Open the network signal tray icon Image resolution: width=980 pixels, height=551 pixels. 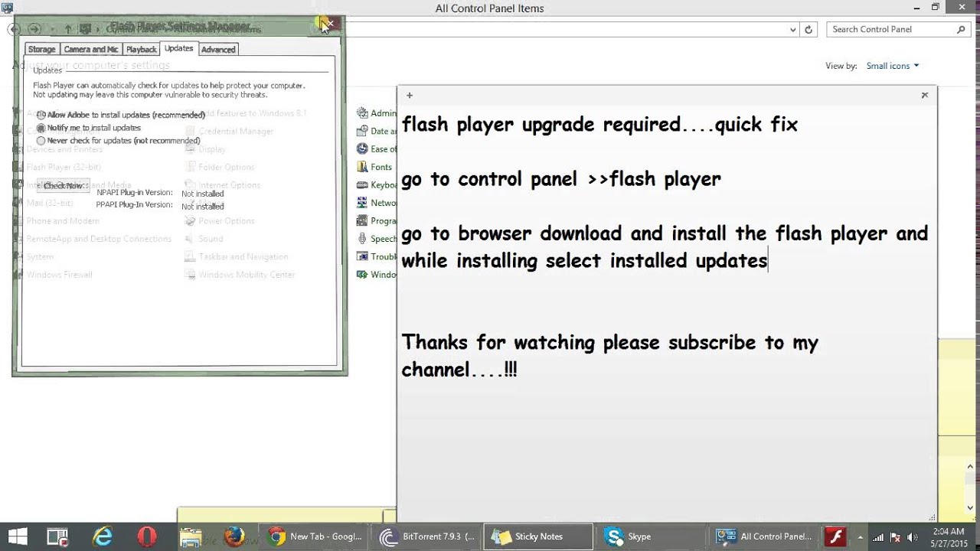[878, 537]
